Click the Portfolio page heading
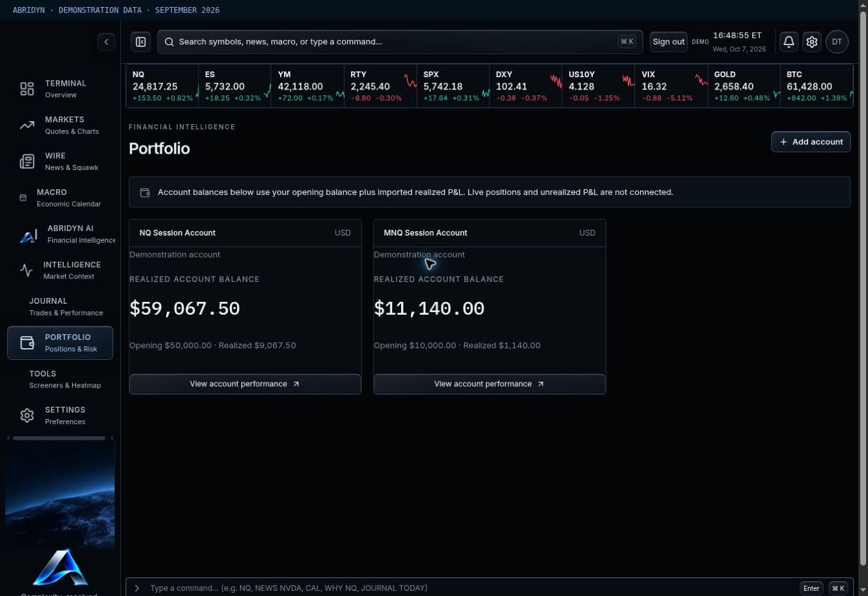 [160, 149]
